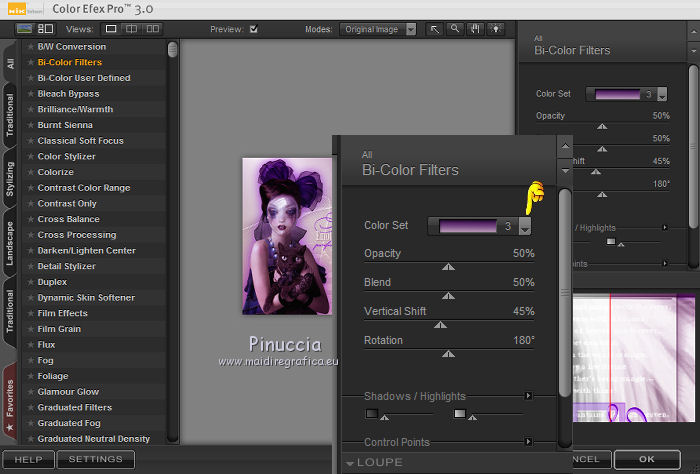
Task: Open the Modes Original Image dropdown
Action: coord(379,29)
